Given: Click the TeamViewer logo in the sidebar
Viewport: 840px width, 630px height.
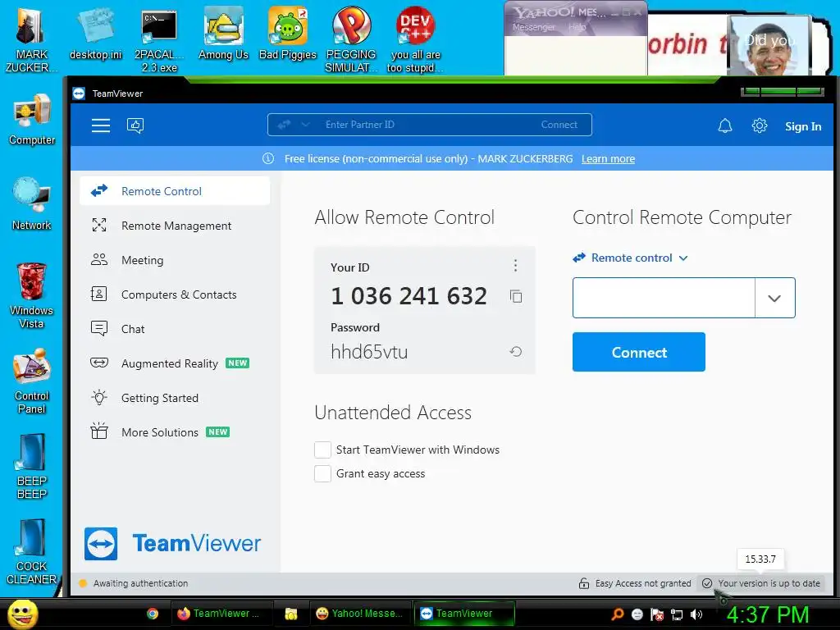Looking at the screenshot, I should pyautogui.click(x=172, y=543).
